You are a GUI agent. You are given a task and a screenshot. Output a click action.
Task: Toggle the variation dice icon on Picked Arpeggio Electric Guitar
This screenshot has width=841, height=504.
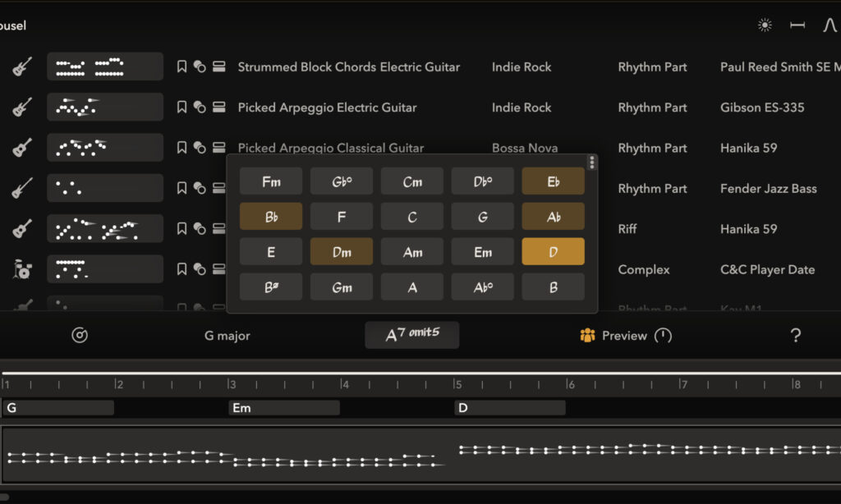click(x=200, y=107)
